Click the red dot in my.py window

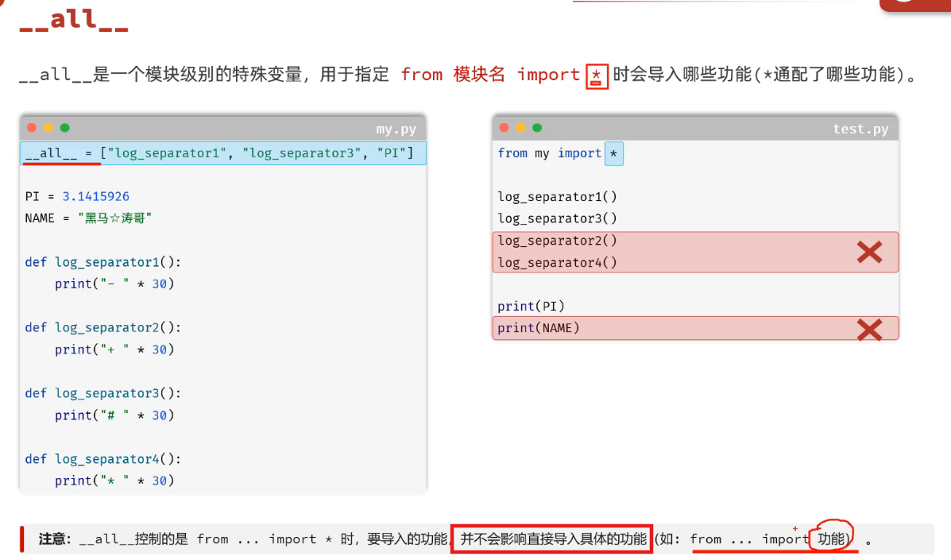point(32,128)
